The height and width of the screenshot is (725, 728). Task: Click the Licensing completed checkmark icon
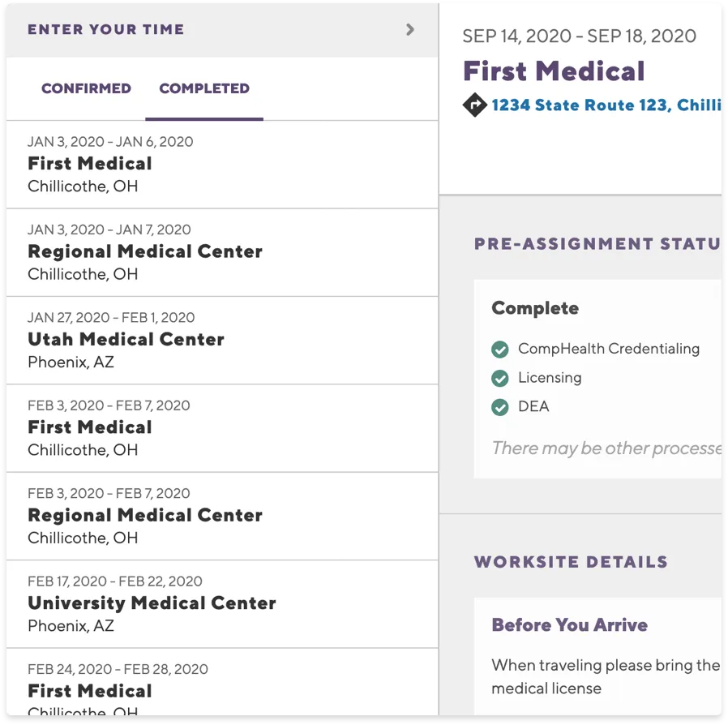[500, 378]
